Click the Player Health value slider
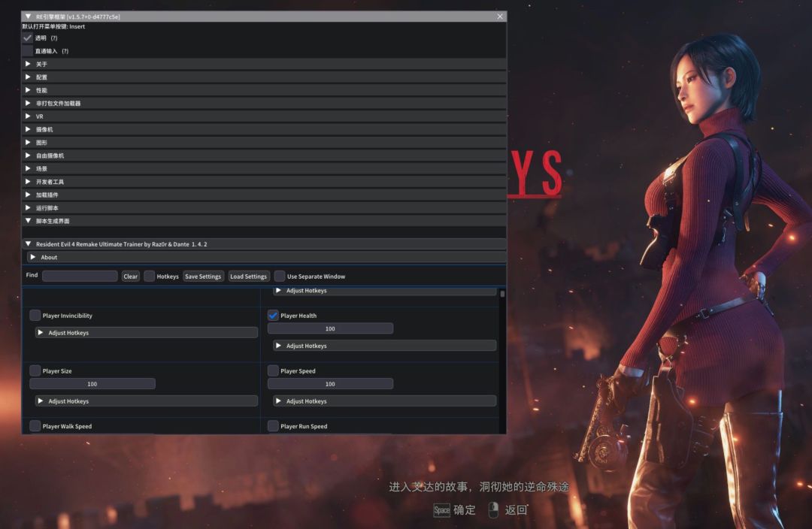Image resolution: width=812 pixels, height=529 pixels. pos(330,328)
